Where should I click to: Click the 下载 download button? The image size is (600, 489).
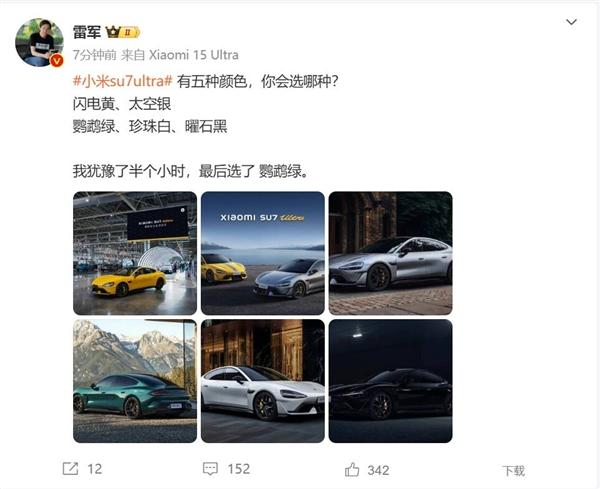pos(514,471)
